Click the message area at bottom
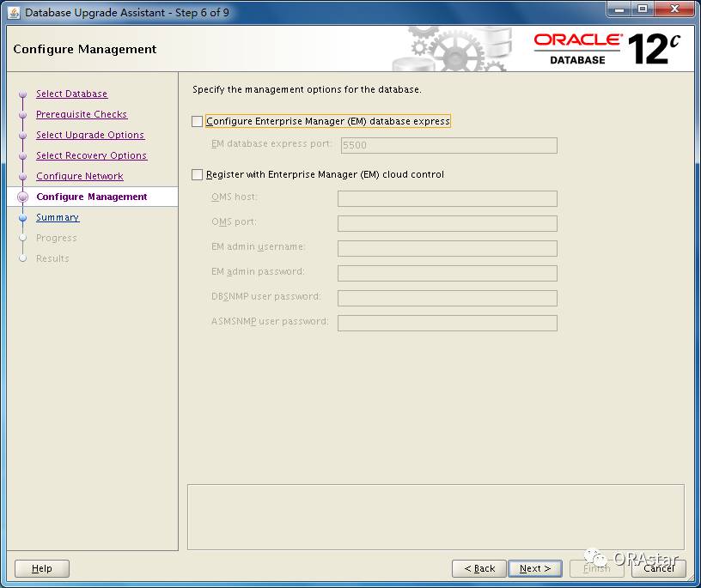The height and width of the screenshot is (588, 701). coord(436,517)
